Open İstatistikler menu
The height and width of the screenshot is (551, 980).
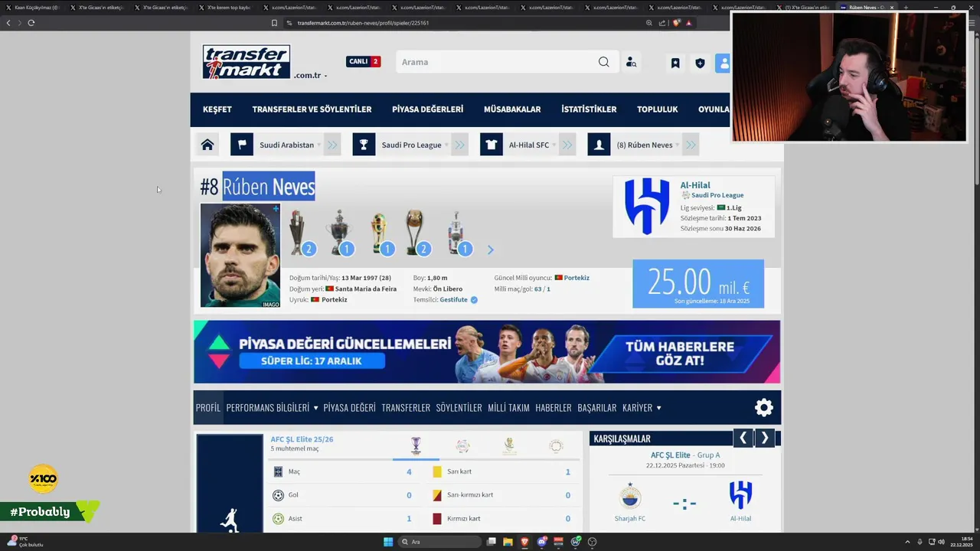(x=589, y=109)
